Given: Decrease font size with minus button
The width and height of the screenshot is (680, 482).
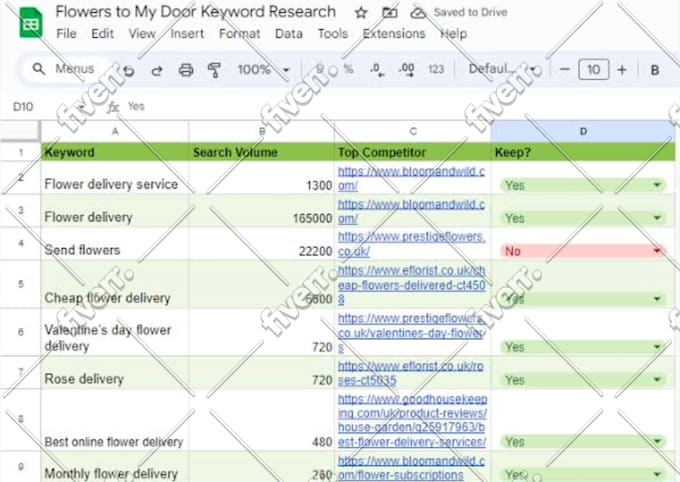Looking at the screenshot, I should pyautogui.click(x=564, y=69).
